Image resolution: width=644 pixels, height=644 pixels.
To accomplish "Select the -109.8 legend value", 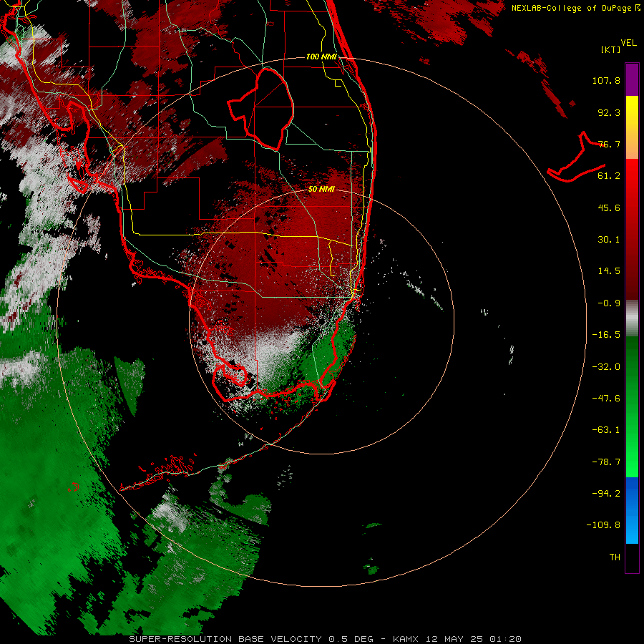I will coord(604,525).
